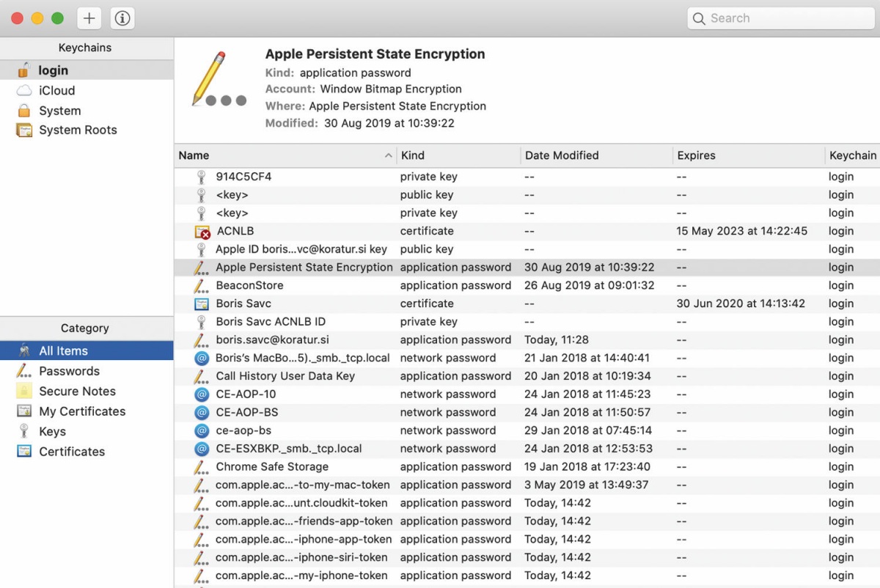Select the Chrome Safe Storage entry
This screenshot has width=880, height=588.
coord(527,467)
